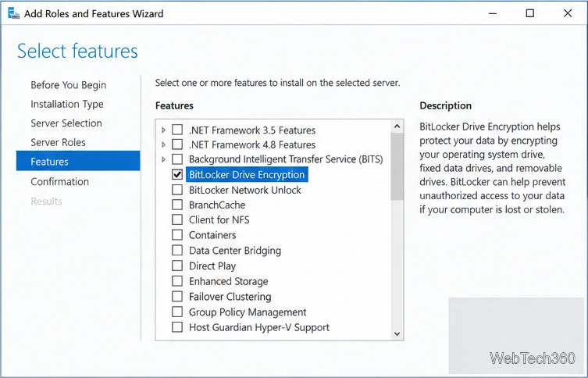Check the Client for NFS box

click(177, 219)
